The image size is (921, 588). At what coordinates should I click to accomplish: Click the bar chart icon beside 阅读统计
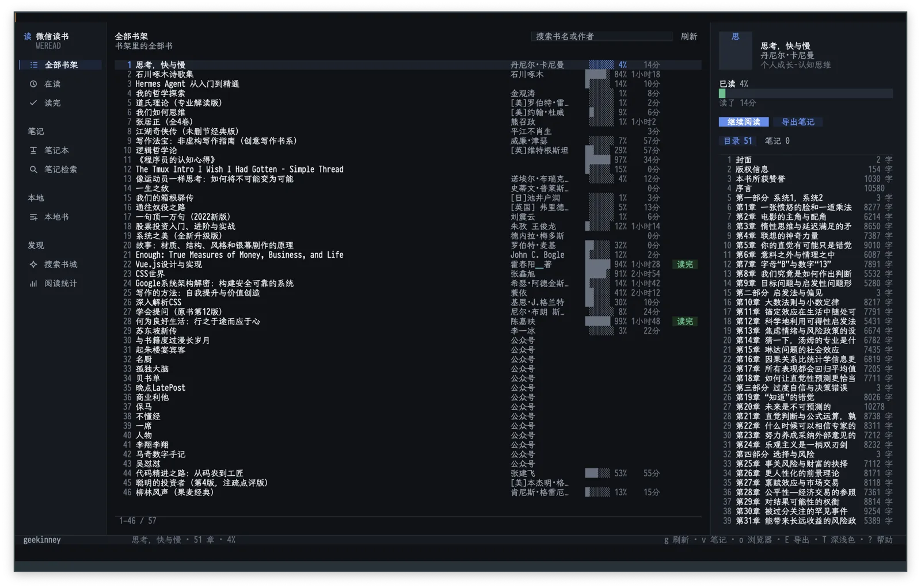(x=33, y=283)
